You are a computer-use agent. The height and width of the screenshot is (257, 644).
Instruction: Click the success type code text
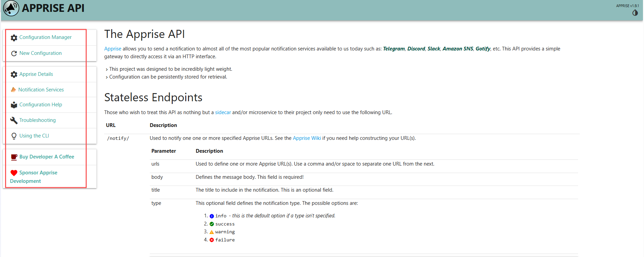pos(225,224)
